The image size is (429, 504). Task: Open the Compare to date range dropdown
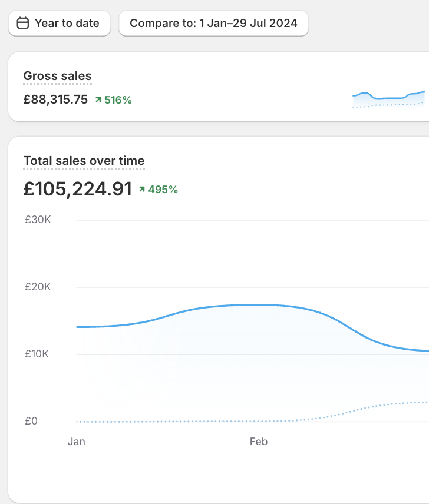pyautogui.click(x=213, y=24)
